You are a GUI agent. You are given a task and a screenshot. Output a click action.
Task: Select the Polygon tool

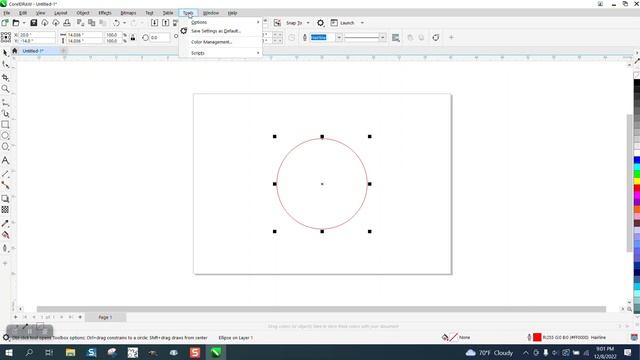click(x=5, y=147)
